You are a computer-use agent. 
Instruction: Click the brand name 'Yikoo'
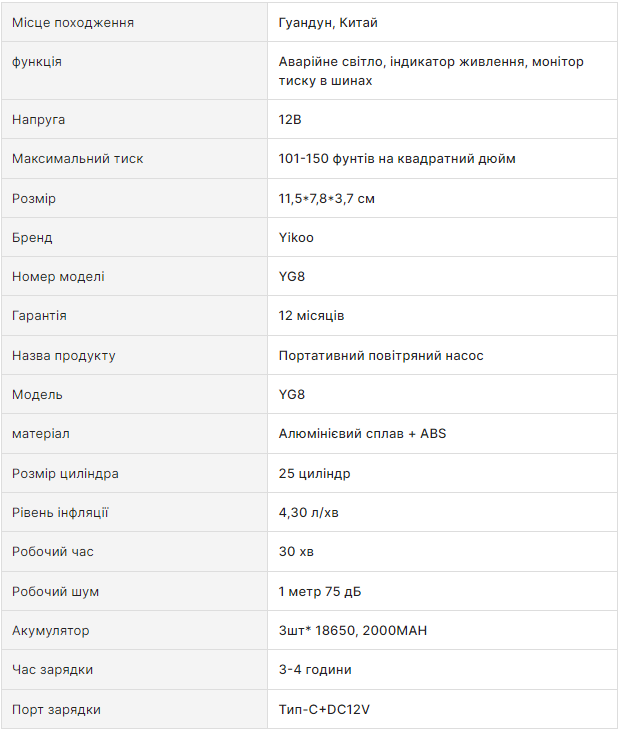coord(297,238)
